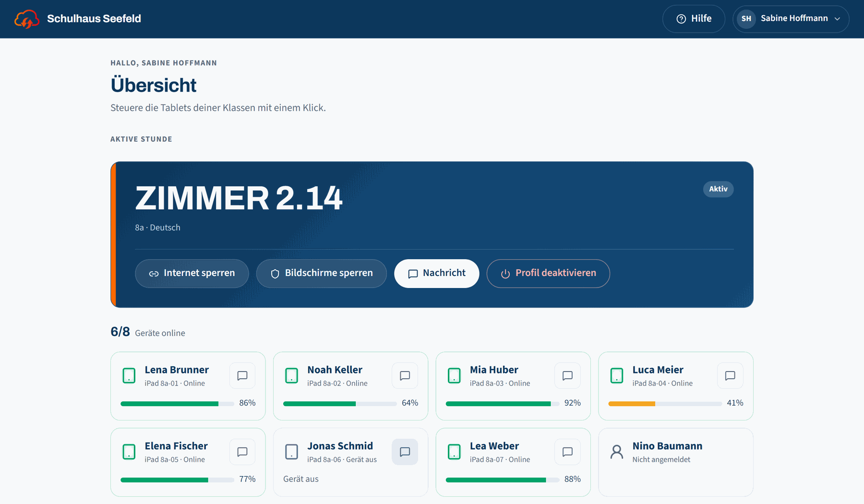Click Jonas Schmid's message icon
Image resolution: width=864 pixels, height=504 pixels.
point(405,452)
